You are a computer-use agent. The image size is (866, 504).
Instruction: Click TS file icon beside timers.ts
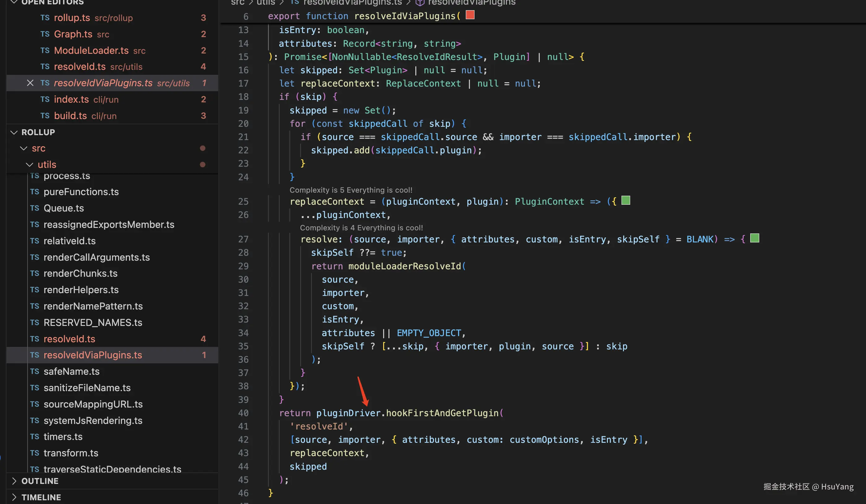click(x=35, y=437)
